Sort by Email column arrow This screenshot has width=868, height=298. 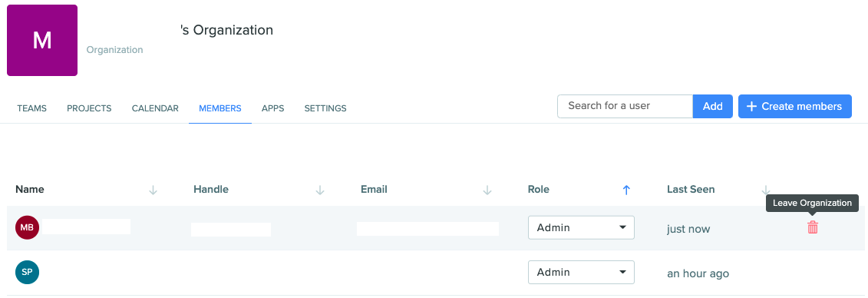click(487, 190)
